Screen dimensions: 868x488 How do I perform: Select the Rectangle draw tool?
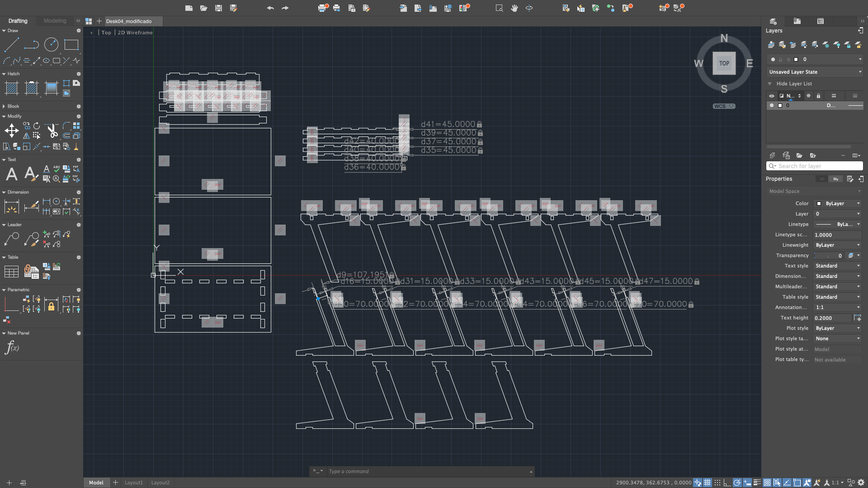(x=71, y=45)
